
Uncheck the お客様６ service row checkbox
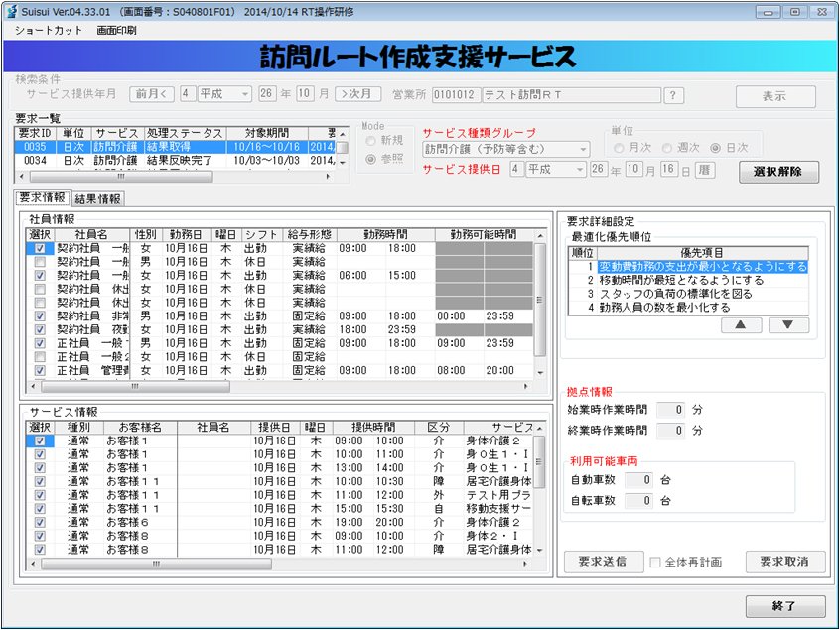(x=40, y=523)
